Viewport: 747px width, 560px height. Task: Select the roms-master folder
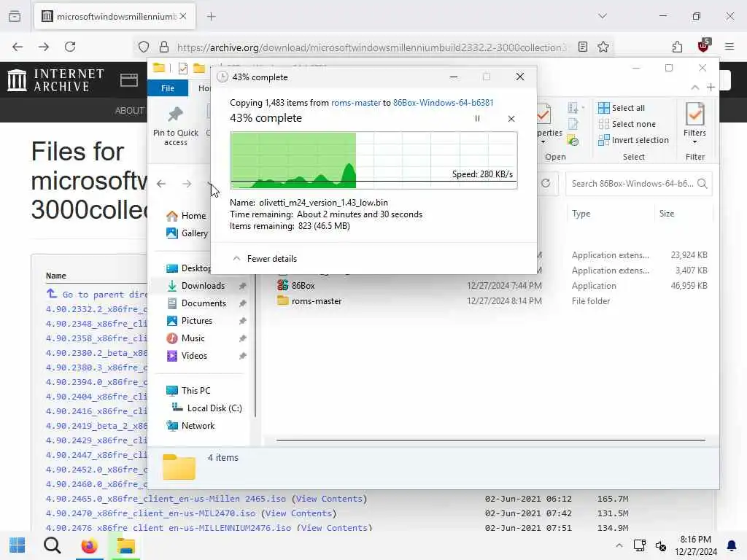(x=309, y=301)
